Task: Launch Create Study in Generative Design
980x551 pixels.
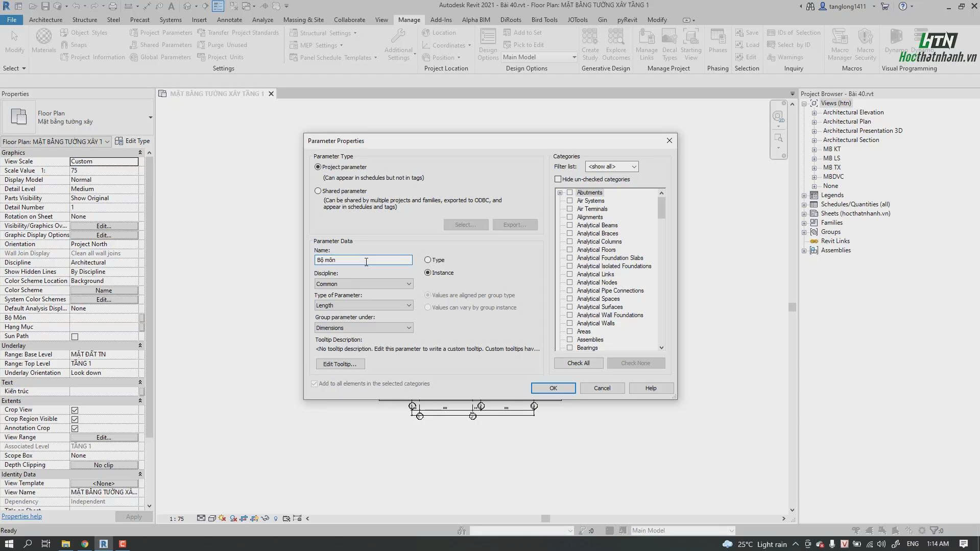Action: pos(590,45)
